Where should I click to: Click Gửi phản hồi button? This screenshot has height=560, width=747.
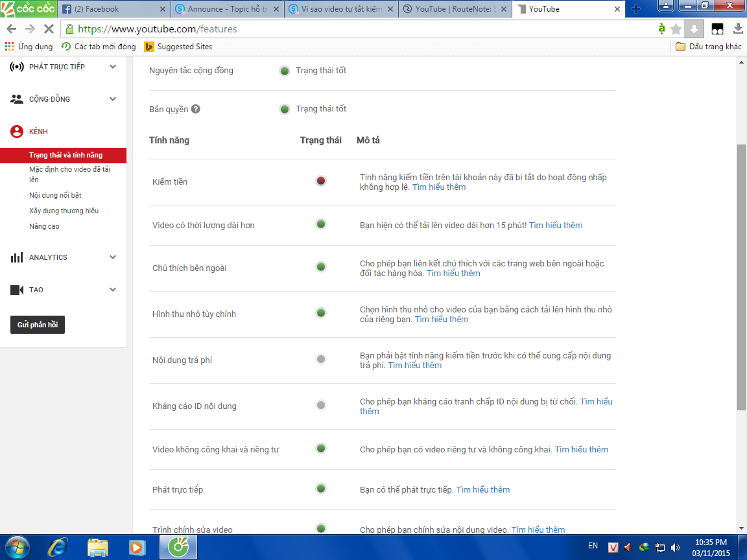click(38, 325)
